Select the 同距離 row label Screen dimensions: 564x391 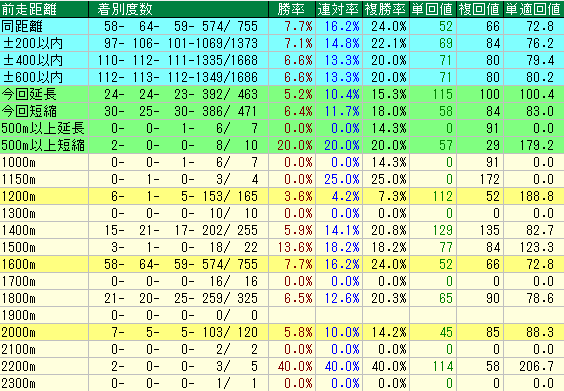coord(22,26)
